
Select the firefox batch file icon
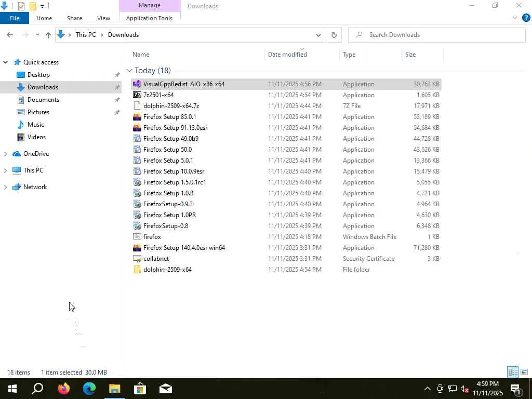(137, 236)
